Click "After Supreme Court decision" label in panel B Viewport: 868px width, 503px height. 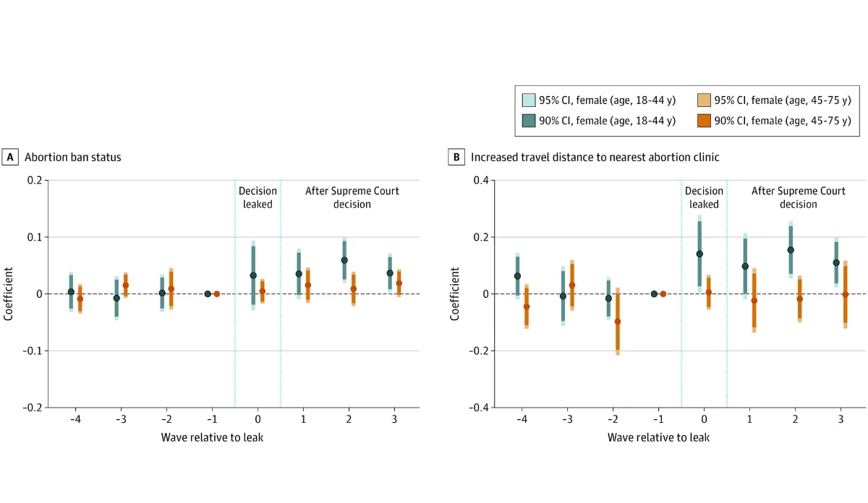tap(799, 197)
